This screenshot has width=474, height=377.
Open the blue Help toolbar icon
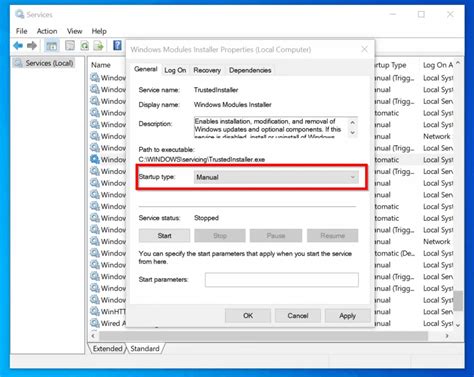pos(117,45)
